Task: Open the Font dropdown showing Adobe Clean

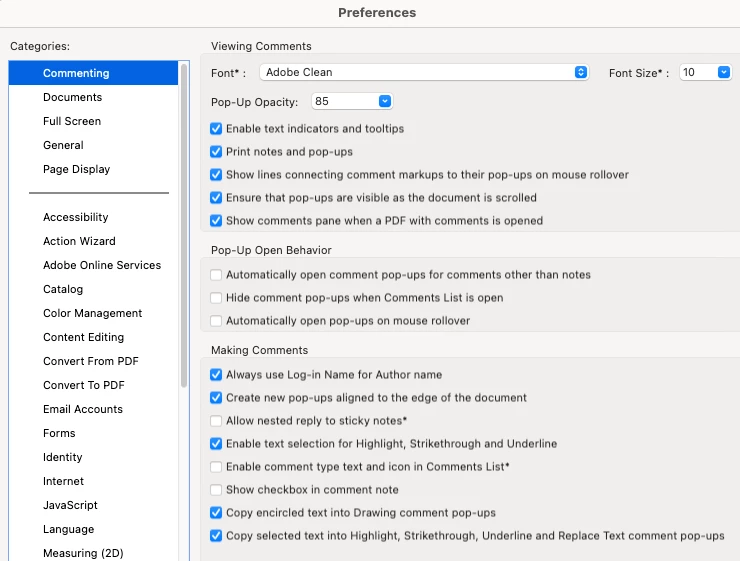Action: (424, 73)
